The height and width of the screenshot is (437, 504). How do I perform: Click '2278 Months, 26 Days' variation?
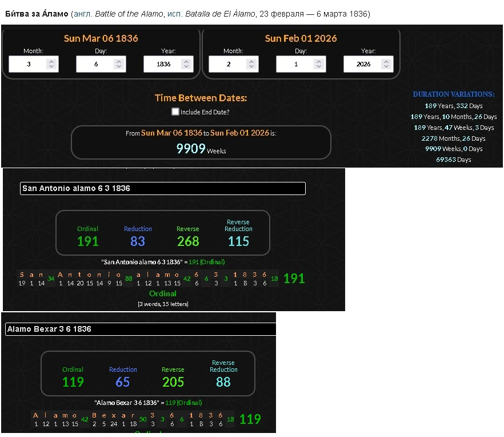click(454, 138)
